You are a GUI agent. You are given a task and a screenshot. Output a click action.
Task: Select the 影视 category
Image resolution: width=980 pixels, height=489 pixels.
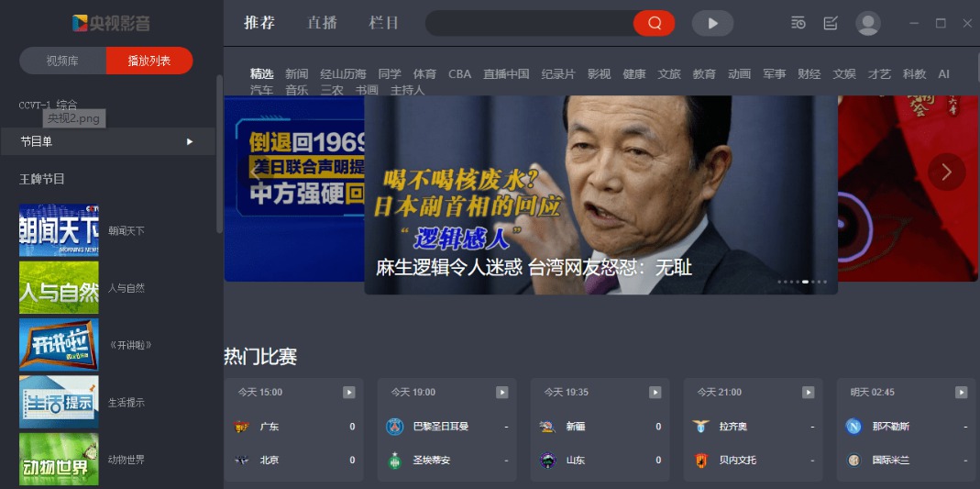tap(599, 73)
